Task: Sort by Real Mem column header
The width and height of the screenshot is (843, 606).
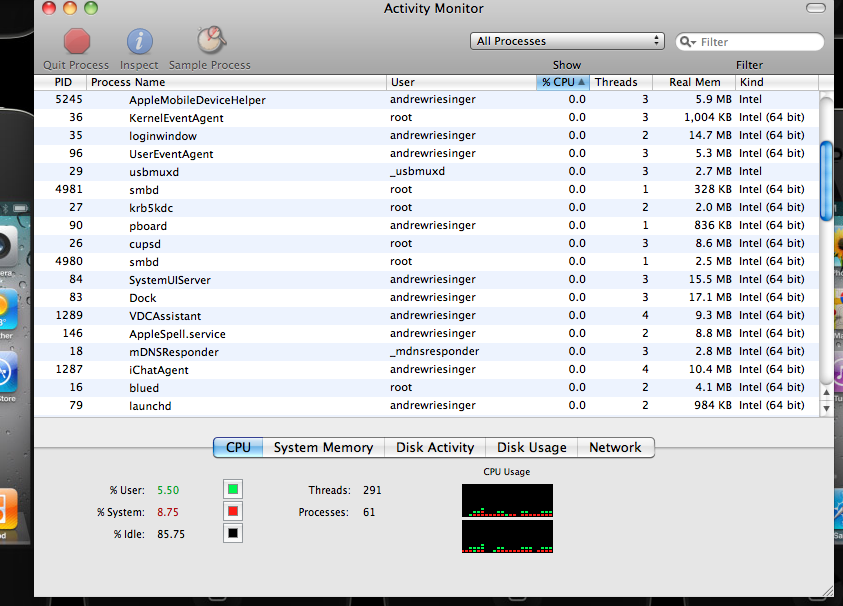Action: pyautogui.click(x=694, y=82)
